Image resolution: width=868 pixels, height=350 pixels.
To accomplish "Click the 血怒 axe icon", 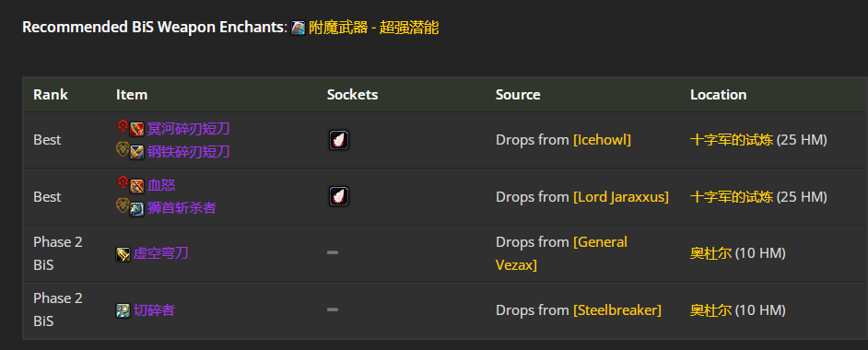I will coord(136,186).
